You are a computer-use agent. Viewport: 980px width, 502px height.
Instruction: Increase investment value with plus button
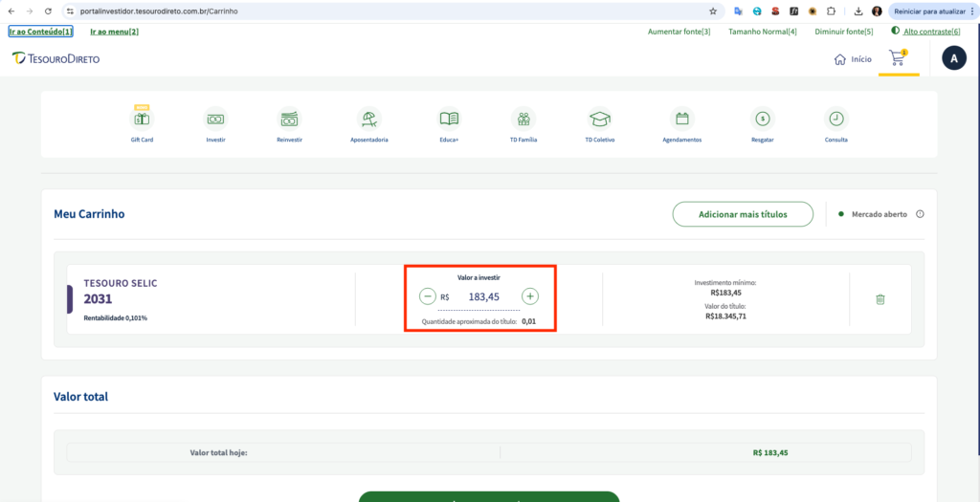[x=530, y=296]
